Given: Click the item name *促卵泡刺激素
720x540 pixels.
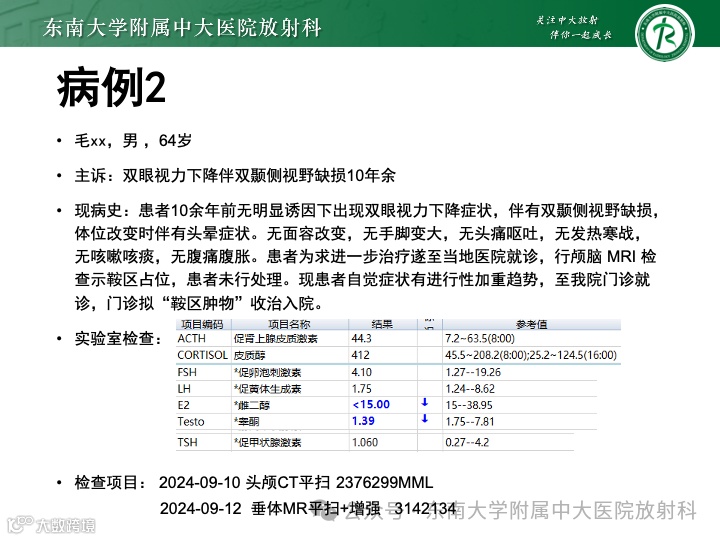Looking at the screenshot, I should pos(267,372).
